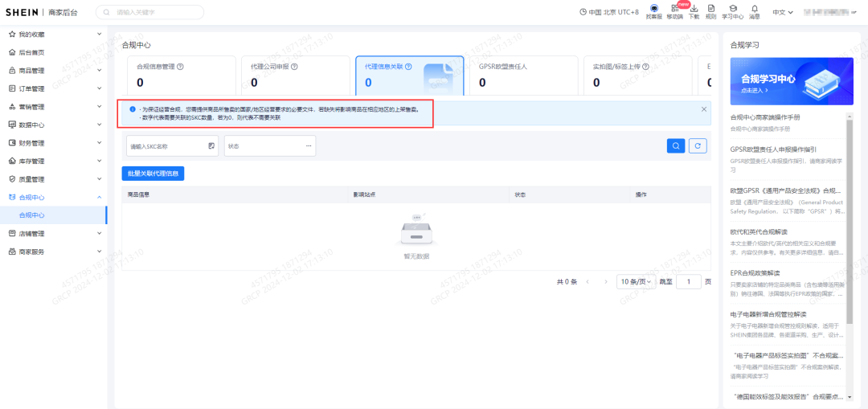
Task: Open EPR合规政策解读 article link
Action: tap(755, 273)
